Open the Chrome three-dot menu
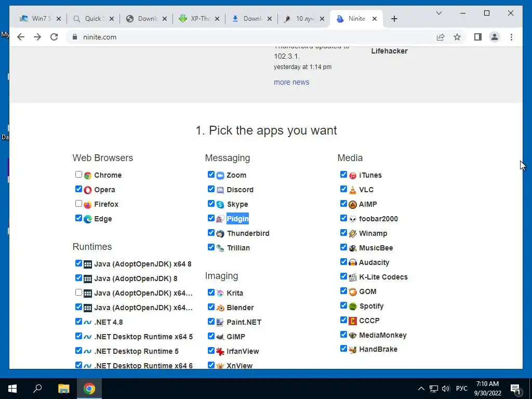532x399 pixels. point(511,37)
